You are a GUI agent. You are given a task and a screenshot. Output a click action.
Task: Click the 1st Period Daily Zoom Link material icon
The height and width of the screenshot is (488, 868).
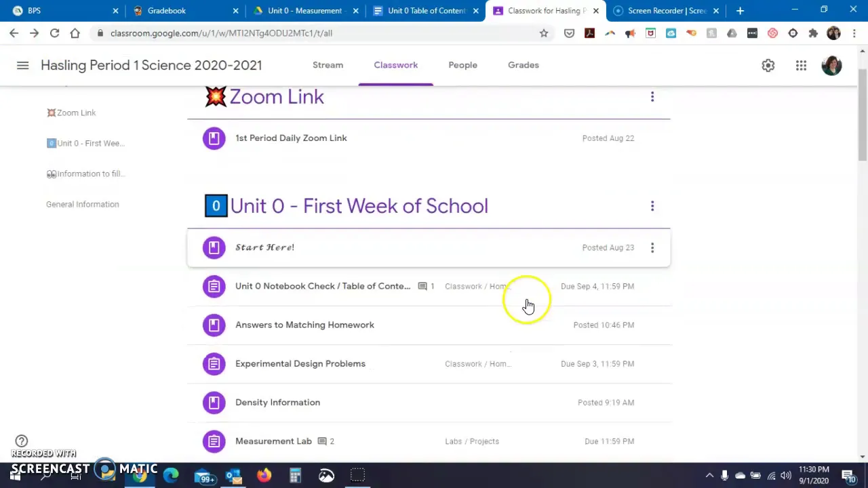pyautogui.click(x=214, y=138)
